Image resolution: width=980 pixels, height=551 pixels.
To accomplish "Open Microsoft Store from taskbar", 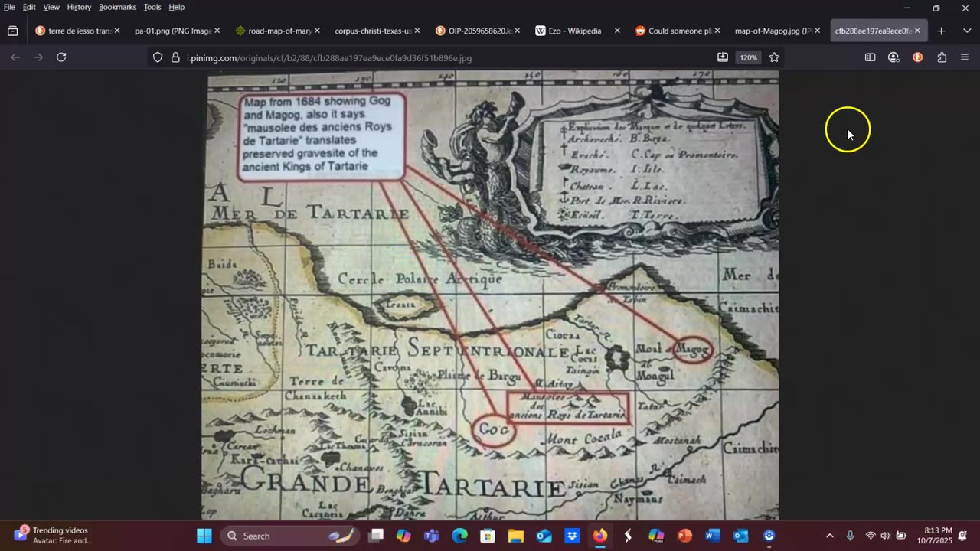I will [x=488, y=536].
